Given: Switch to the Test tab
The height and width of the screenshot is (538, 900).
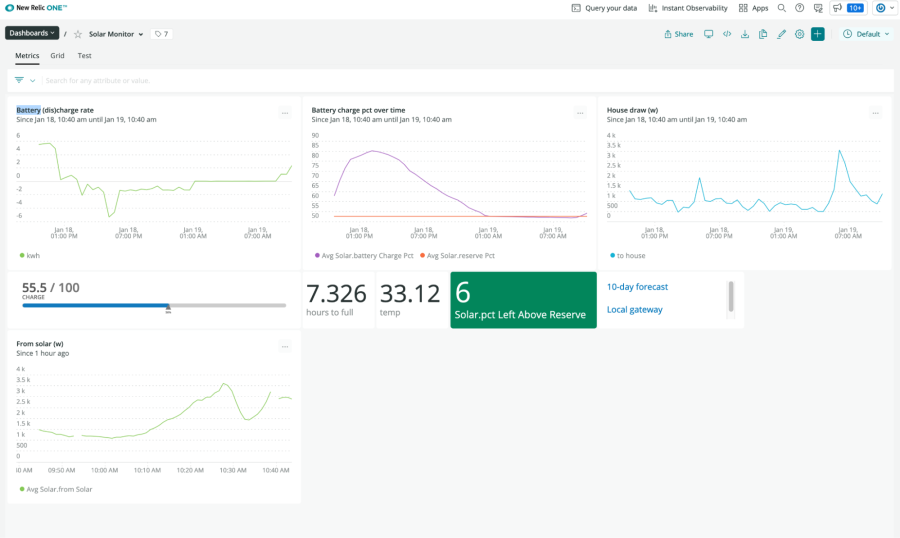Looking at the screenshot, I should [x=85, y=56].
